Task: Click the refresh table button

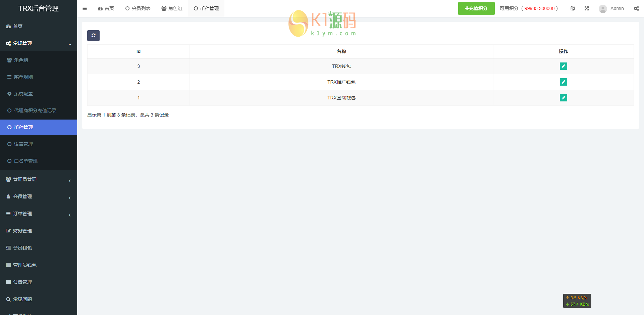Action: 93,36
